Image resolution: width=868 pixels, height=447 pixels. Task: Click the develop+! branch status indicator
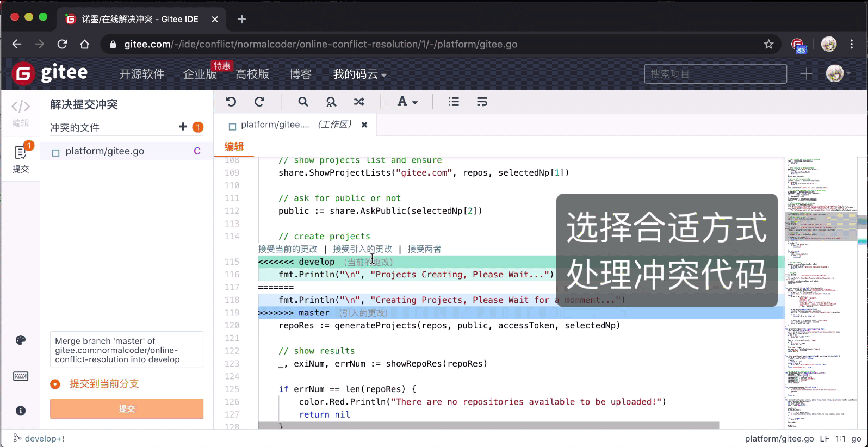[x=39, y=438]
